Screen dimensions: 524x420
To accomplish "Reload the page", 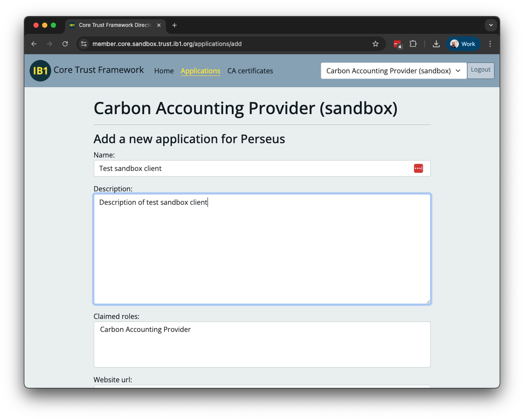I will click(65, 44).
